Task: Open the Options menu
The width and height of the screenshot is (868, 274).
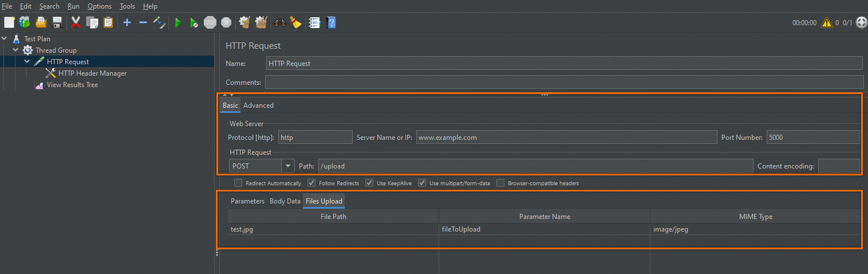Action: 100,6
